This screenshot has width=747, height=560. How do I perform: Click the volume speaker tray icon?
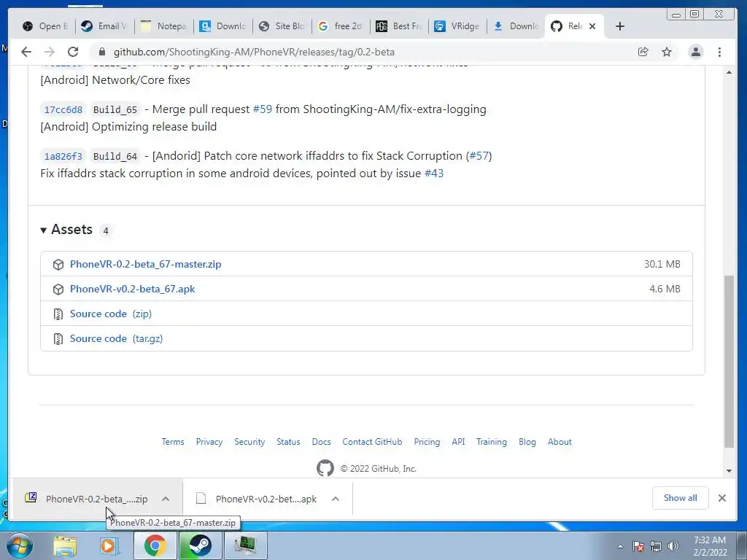(x=673, y=546)
